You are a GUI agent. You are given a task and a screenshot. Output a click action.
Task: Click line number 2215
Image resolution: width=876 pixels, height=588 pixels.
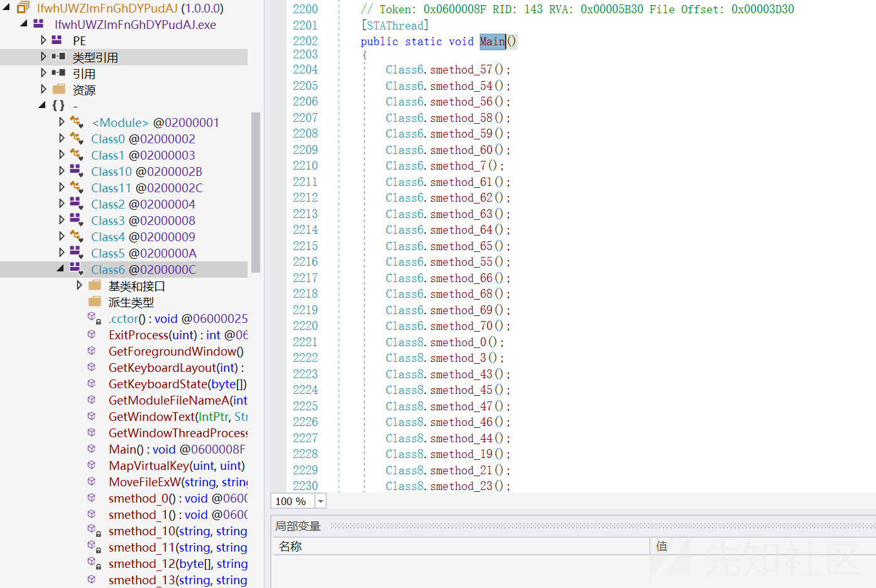point(305,246)
